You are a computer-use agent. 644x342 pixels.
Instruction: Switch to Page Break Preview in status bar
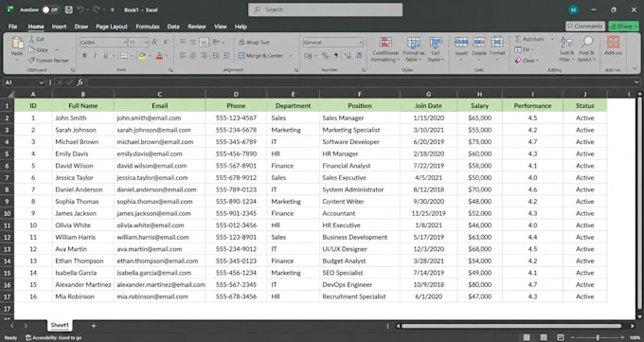click(560, 337)
